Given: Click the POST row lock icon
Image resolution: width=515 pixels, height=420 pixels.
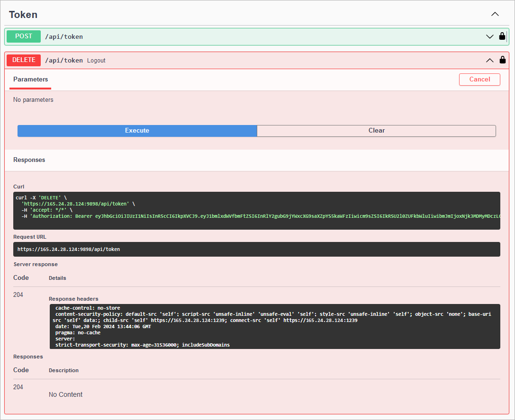Looking at the screenshot, I should [502, 36].
